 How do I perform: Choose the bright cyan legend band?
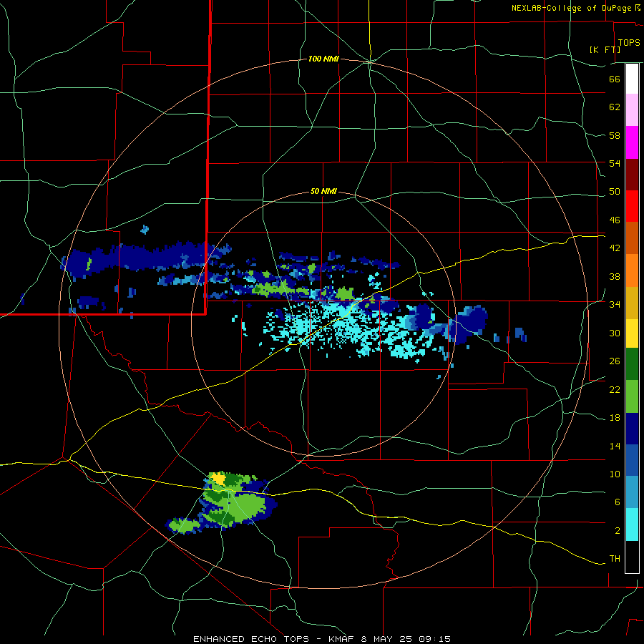[x=632, y=525]
